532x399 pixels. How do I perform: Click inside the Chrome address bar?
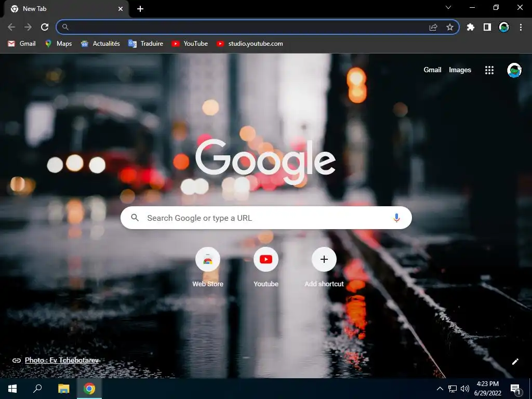pyautogui.click(x=258, y=27)
